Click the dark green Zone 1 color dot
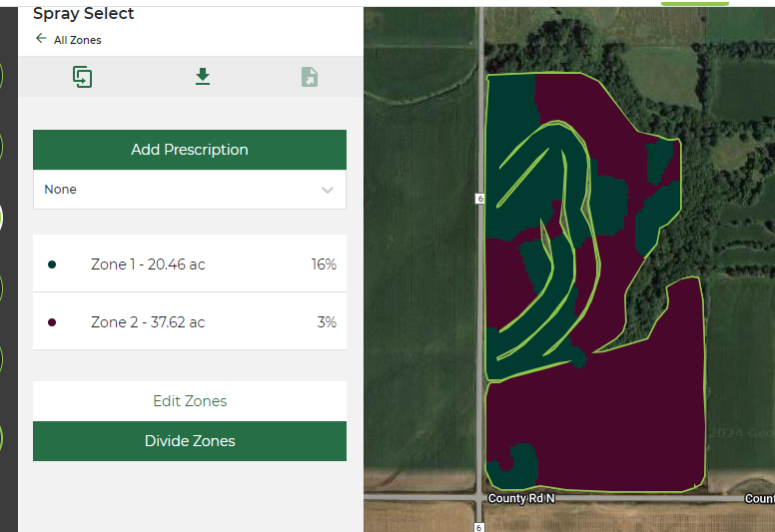 [x=52, y=265]
